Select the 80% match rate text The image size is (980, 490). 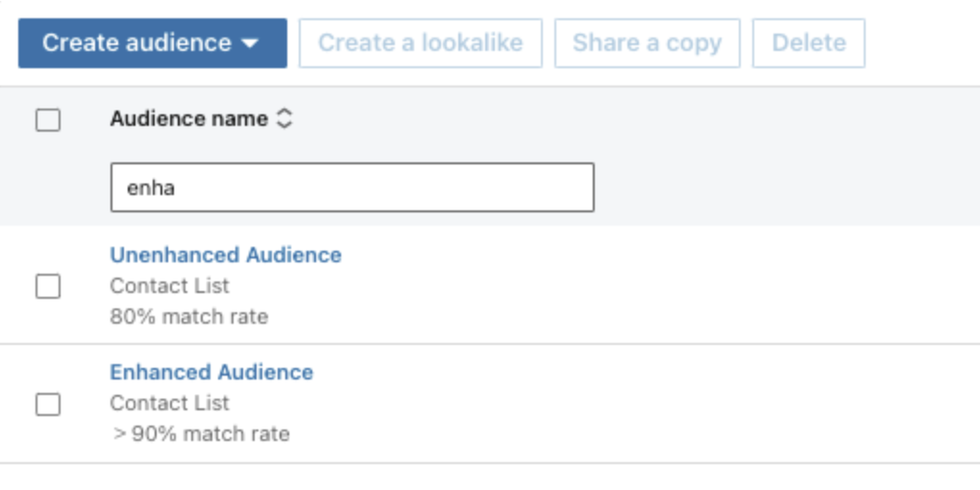[x=188, y=317]
